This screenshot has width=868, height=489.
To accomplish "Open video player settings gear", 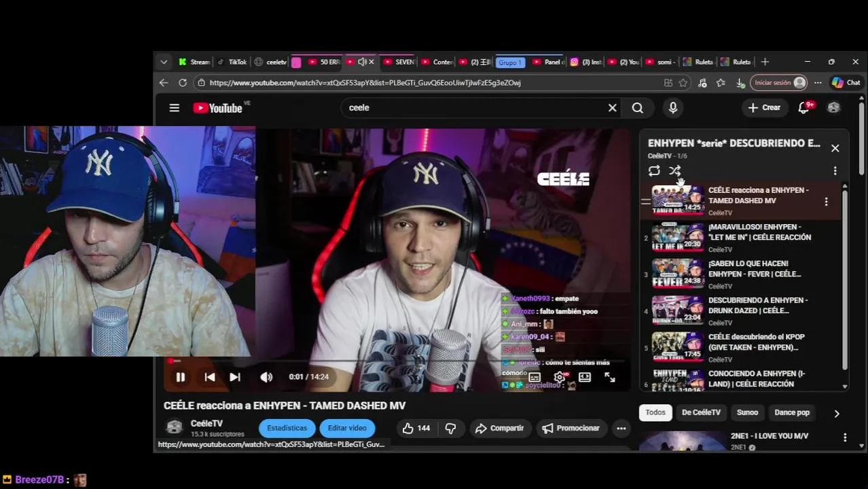I will [x=560, y=377].
